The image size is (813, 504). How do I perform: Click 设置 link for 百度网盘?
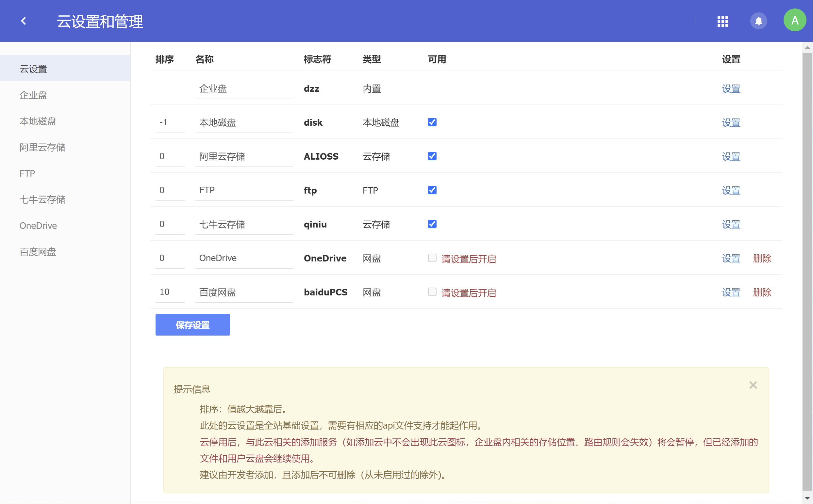pos(732,292)
